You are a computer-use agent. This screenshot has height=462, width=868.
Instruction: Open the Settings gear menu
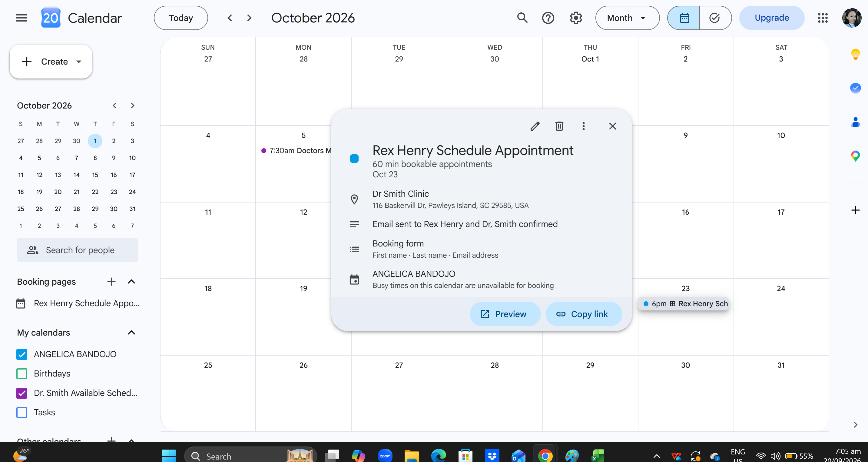[x=576, y=18]
